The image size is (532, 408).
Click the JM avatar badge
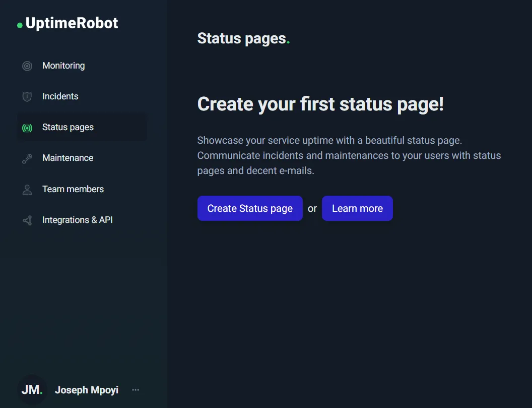pos(32,390)
